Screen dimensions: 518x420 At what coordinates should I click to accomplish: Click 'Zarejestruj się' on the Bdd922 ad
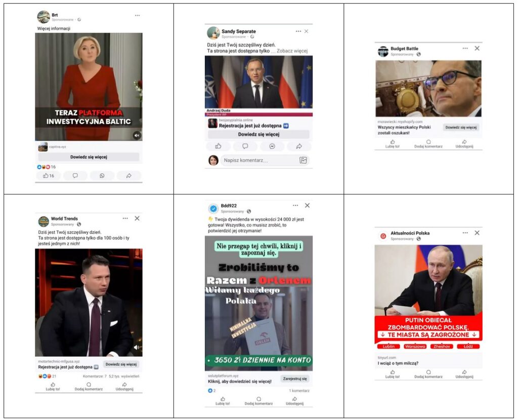pos(295,379)
